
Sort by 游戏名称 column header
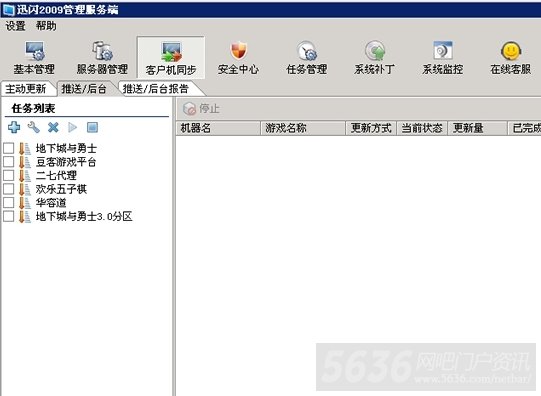tap(303, 128)
